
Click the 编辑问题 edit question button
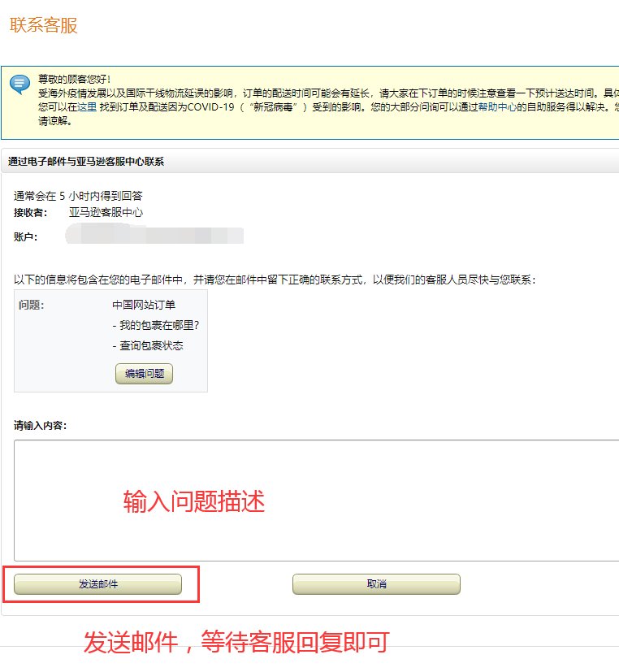point(145,373)
